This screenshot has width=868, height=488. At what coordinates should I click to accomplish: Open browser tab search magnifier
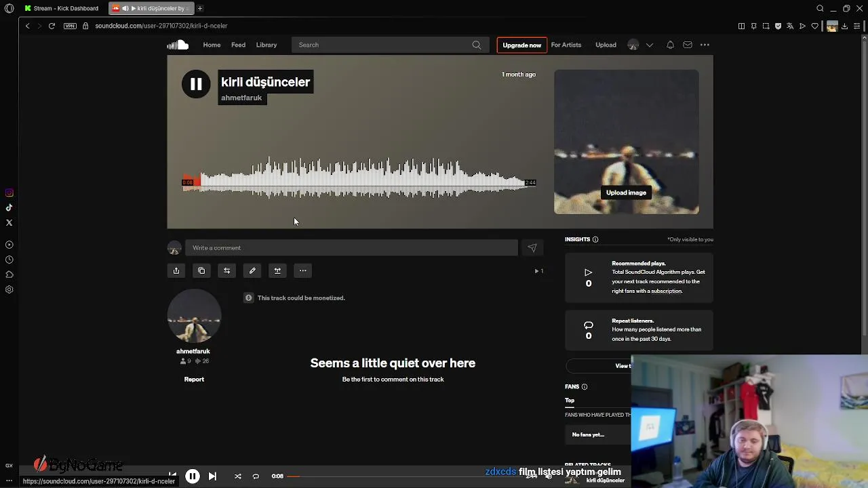pos(820,8)
